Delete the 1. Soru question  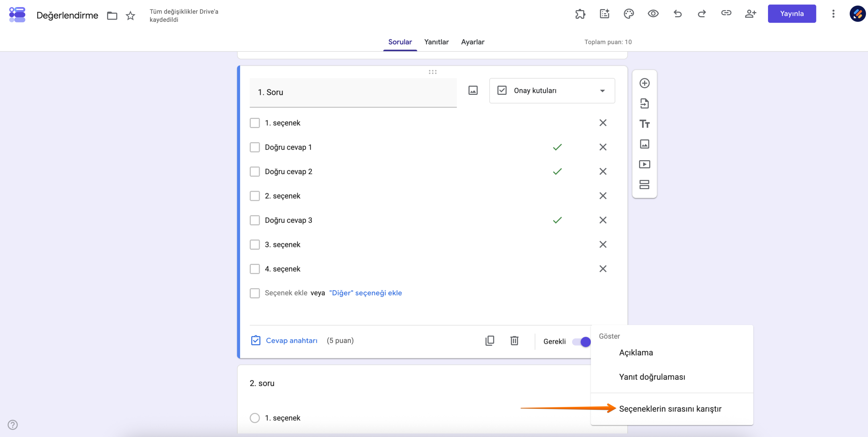click(x=514, y=341)
